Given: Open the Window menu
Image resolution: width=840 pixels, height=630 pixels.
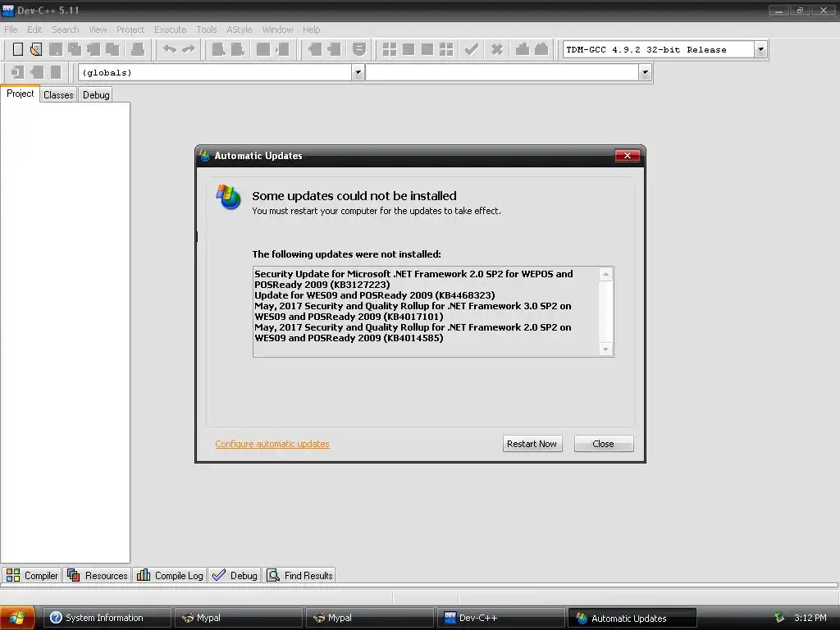Looking at the screenshot, I should click(x=277, y=30).
